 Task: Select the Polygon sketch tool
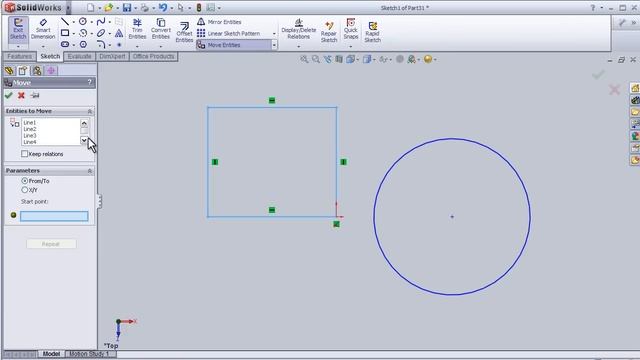pyautogui.click(x=83, y=44)
